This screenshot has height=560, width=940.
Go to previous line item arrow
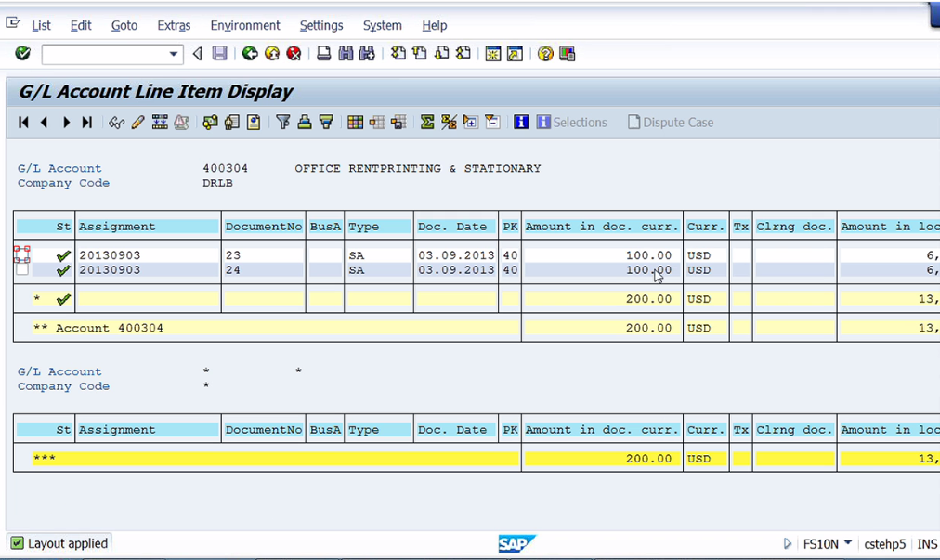click(45, 123)
